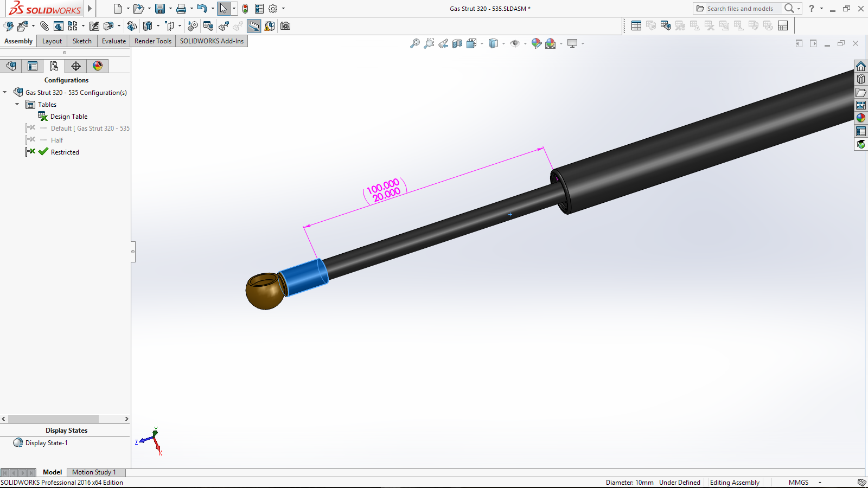Open the ConfigurationManager panel tab

[54, 66]
